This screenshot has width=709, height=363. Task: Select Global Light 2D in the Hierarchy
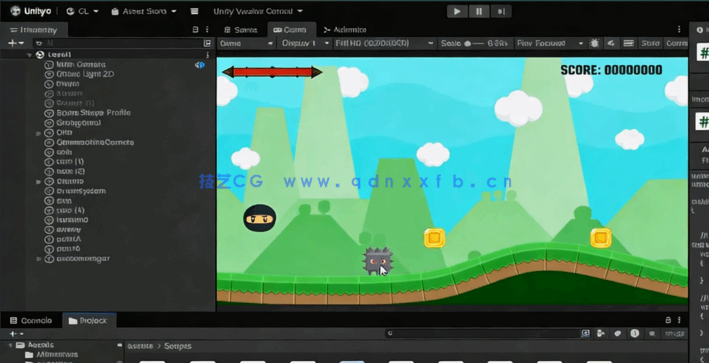point(85,74)
